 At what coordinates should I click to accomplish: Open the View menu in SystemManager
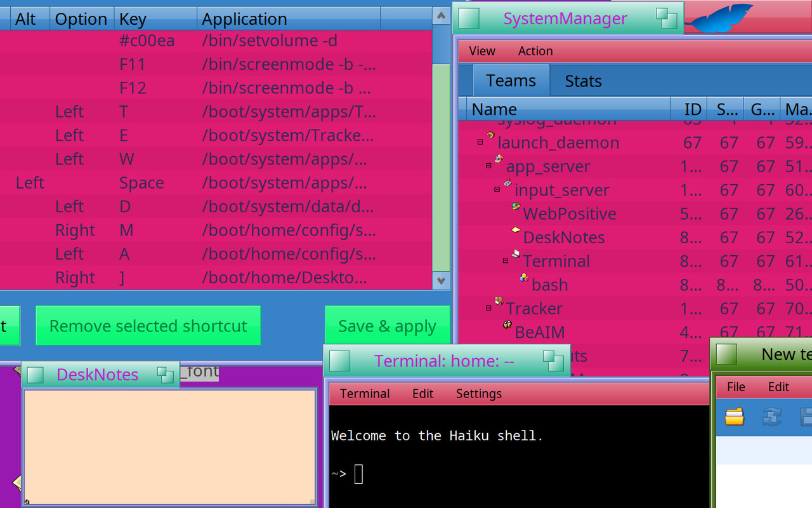[482, 51]
